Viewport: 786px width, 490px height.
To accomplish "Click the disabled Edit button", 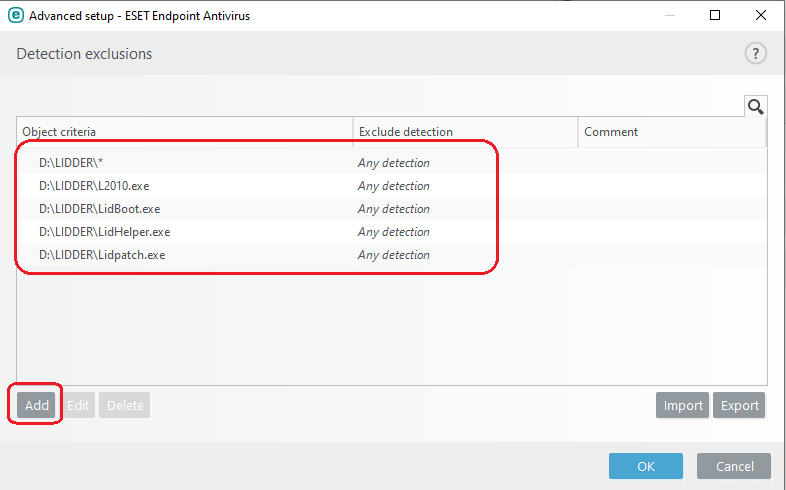I will 78,405.
